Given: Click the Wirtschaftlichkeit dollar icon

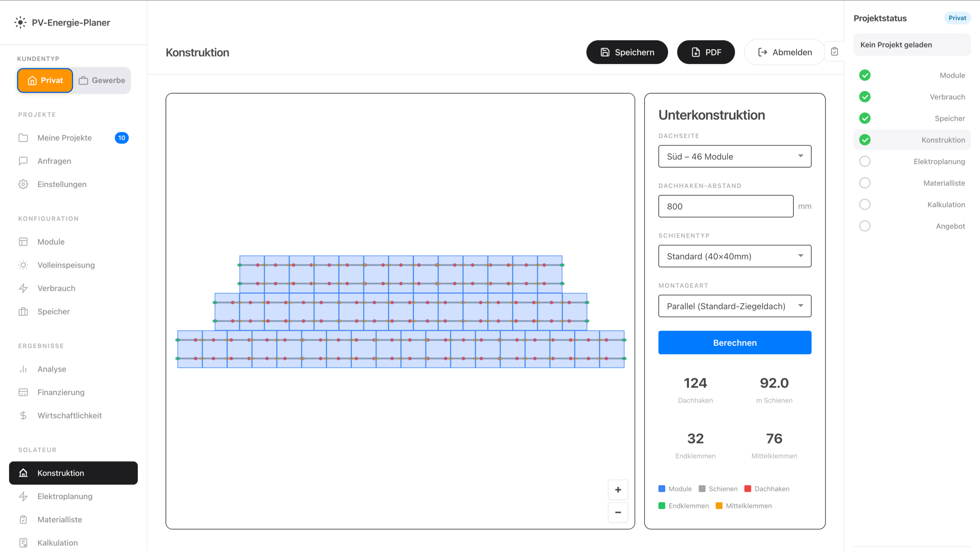Looking at the screenshot, I should pos(23,416).
